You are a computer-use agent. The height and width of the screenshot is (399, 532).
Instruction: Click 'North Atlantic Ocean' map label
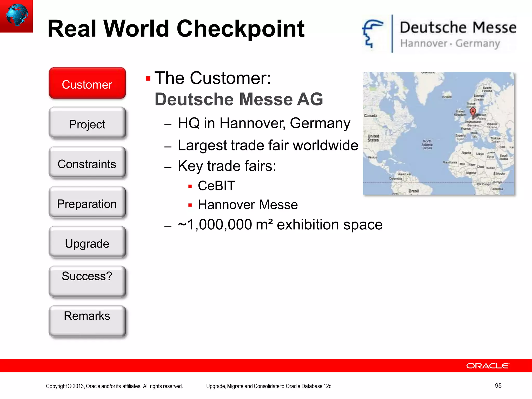click(427, 145)
